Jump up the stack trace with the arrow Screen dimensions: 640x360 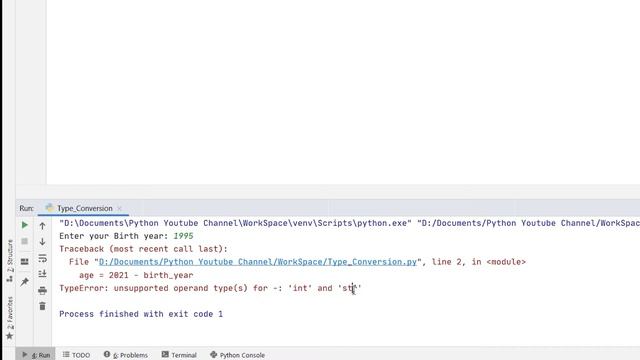pos(42,226)
